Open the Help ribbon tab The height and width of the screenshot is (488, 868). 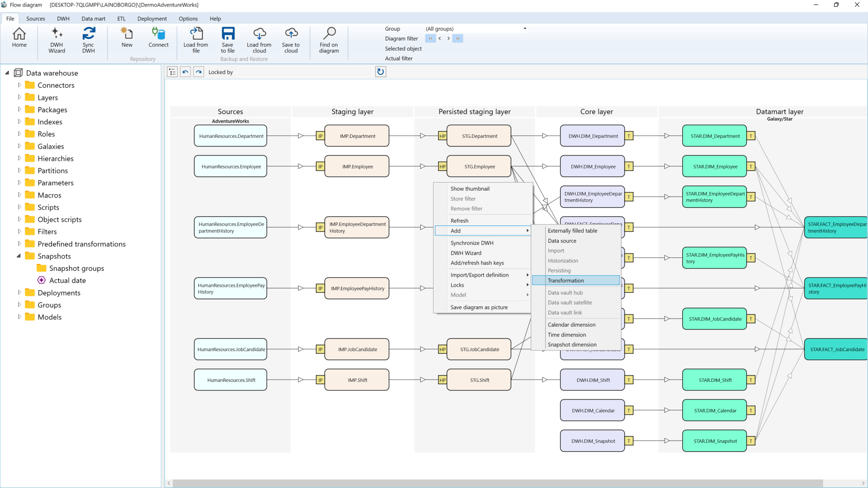[215, 19]
